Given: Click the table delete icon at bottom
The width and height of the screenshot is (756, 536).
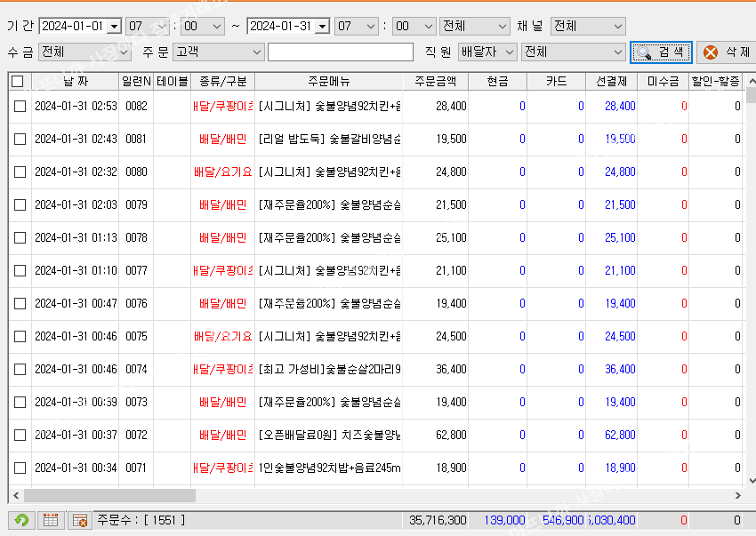Looking at the screenshot, I should pyautogui.click(x=79, y=520).
